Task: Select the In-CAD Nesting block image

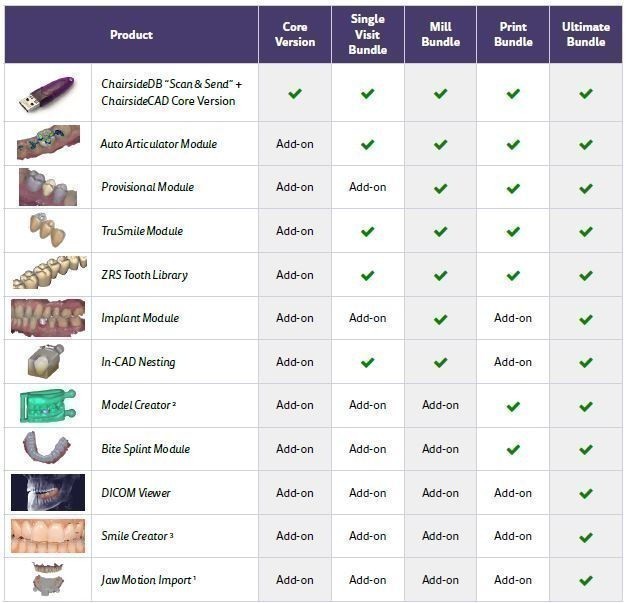Action: pos(46,361)
